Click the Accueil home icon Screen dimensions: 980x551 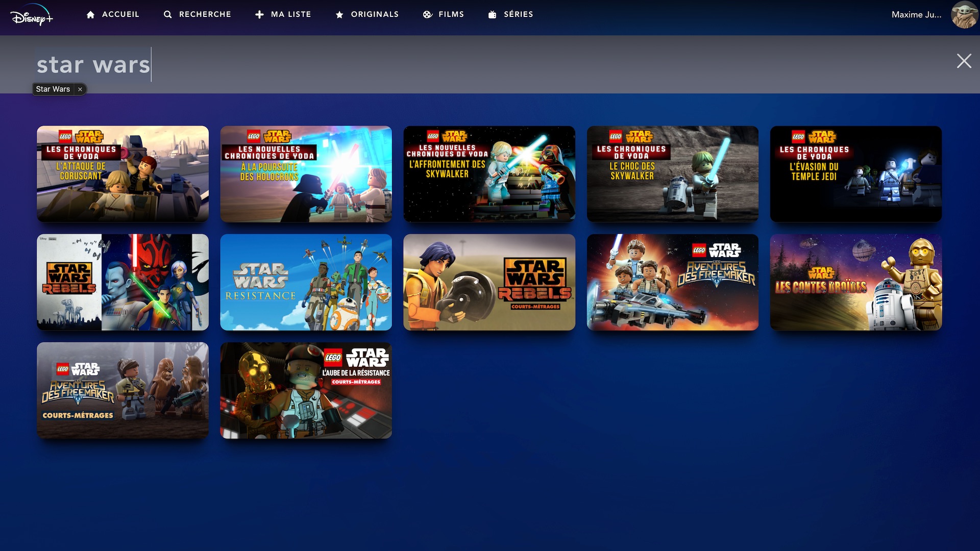pyautogui.click(x=91, y=15)
